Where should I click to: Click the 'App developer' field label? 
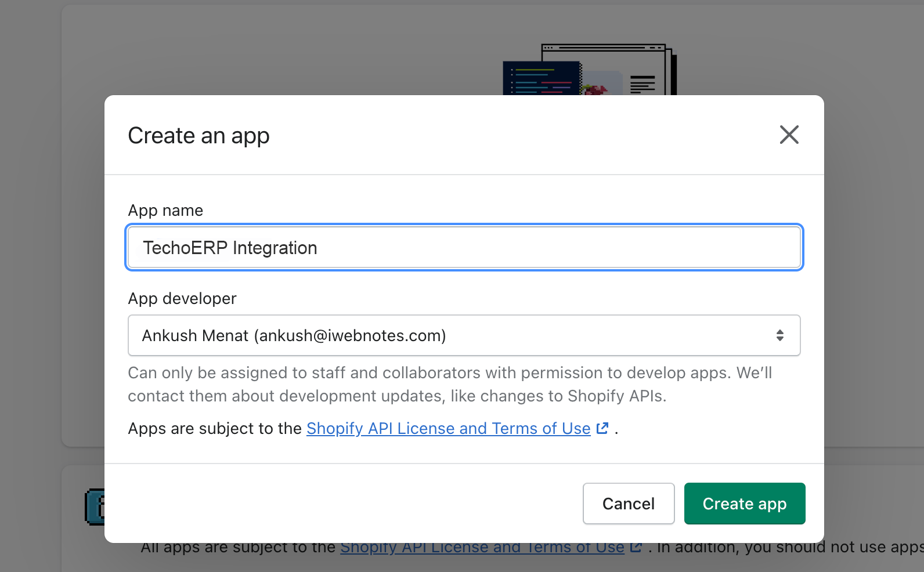tap(182, 298)
